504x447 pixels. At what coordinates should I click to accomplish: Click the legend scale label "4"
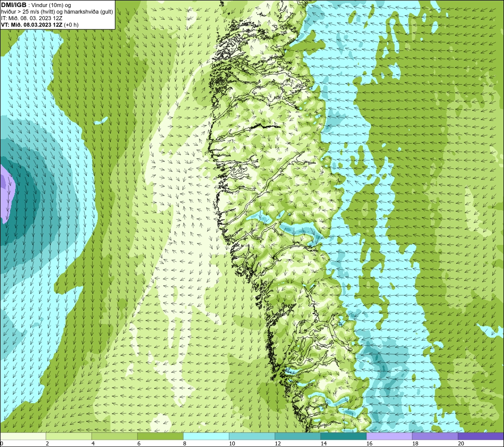pyautogui.click(x=93, y=443)
